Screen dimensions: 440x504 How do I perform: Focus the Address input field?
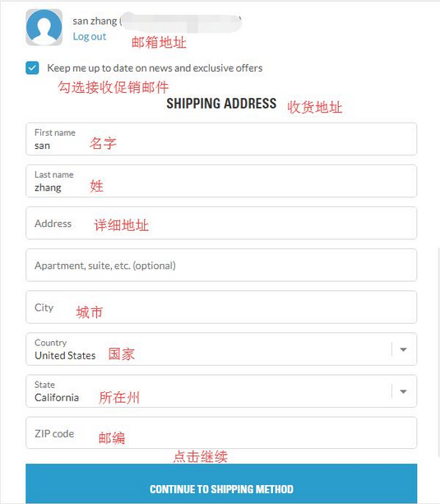tap(221, 223)
